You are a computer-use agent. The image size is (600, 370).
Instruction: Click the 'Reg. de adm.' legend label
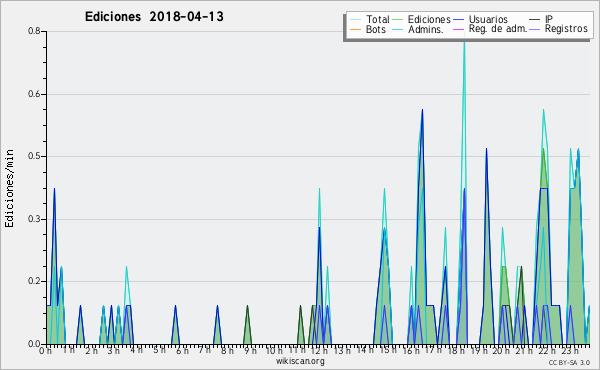tap(498, 29)
